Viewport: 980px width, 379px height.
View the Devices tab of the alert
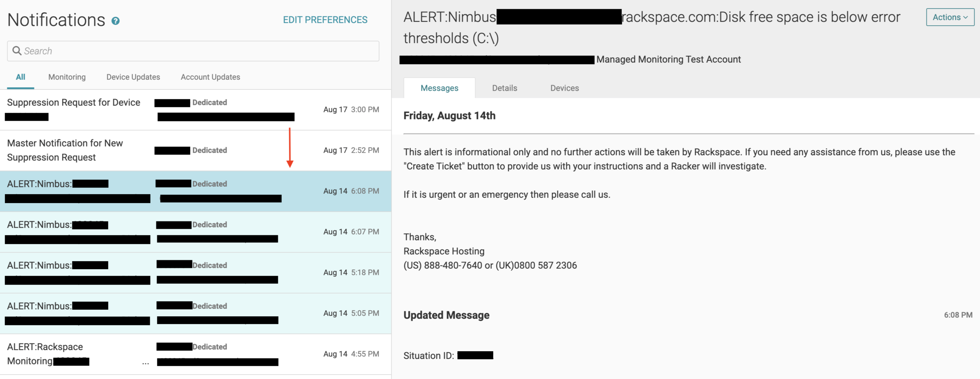(564, 88)
